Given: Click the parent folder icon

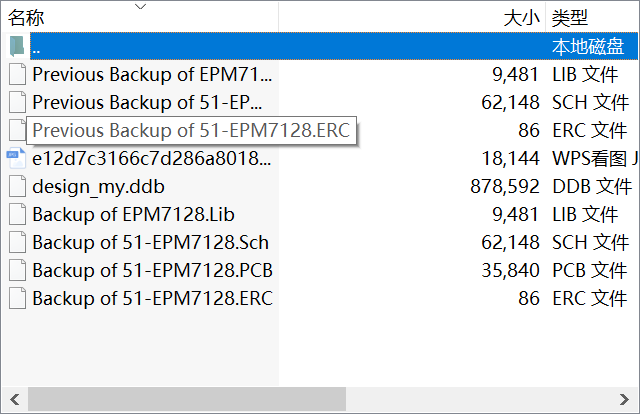Looking at the screenshot, I should (x=17, y=46).
